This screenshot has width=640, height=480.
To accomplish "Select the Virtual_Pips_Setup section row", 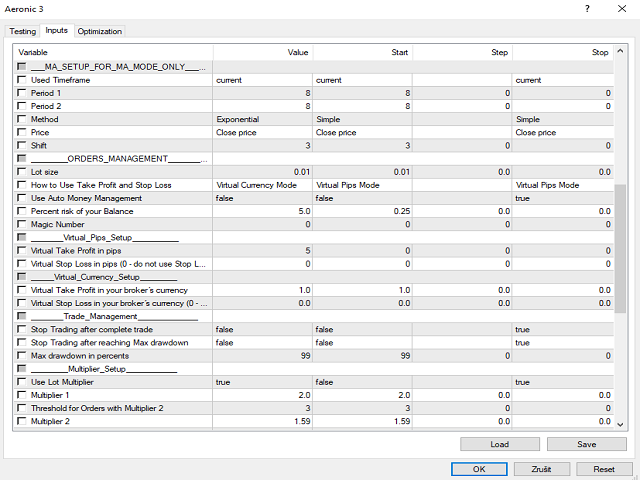I will [314, 238].
